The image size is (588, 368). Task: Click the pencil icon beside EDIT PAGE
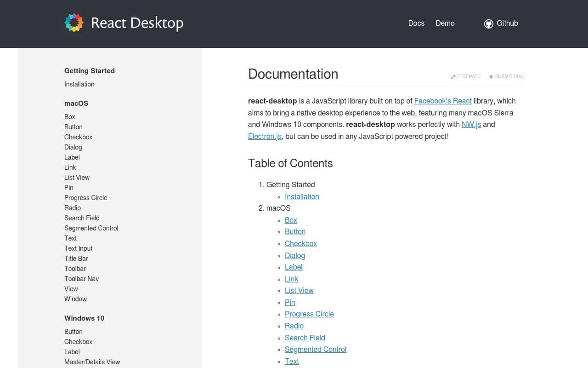[x=452, y=76]
